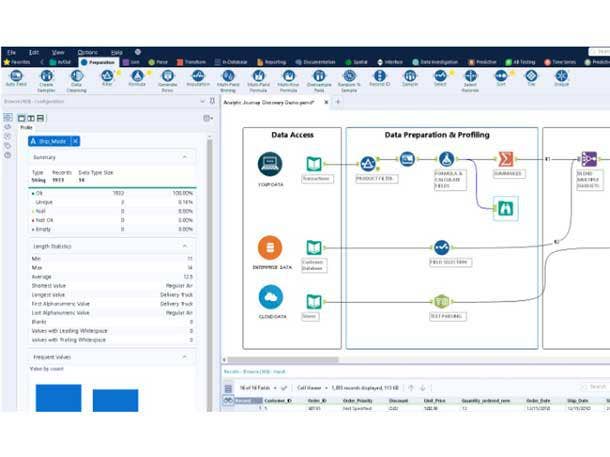Select the Browse binoculars node on canvas
This screenshot has height=457, width=610.
point(506,208)
